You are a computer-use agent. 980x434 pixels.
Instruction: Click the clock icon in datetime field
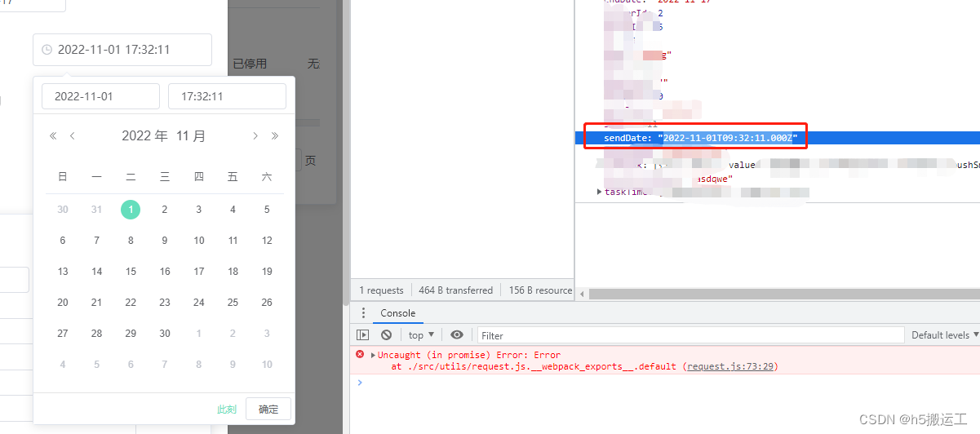click(47, 50)
